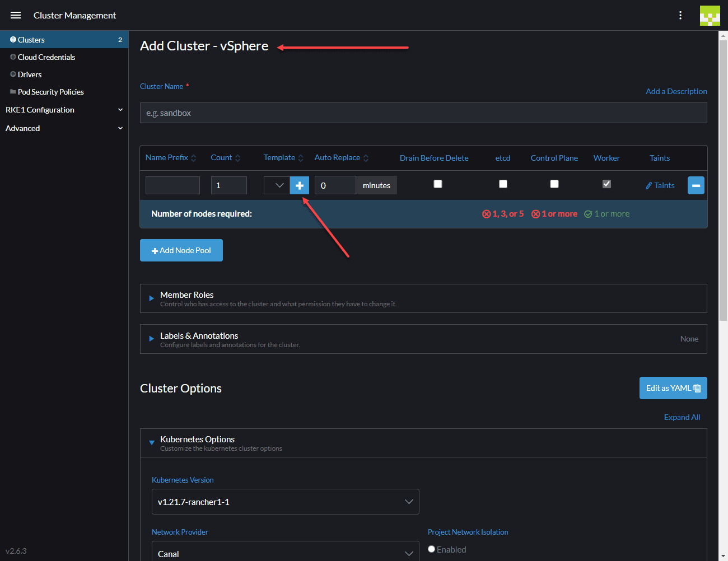This screenshot has width=728, height=561.
Task: Click the Add a Description link
Action: tap(676, 91)
